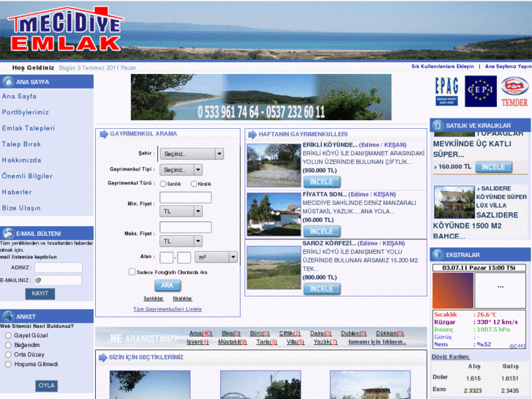Focus the Min. Fiyat input field
The height and width of the screenshot is (399, 532).
pos(186,197)
